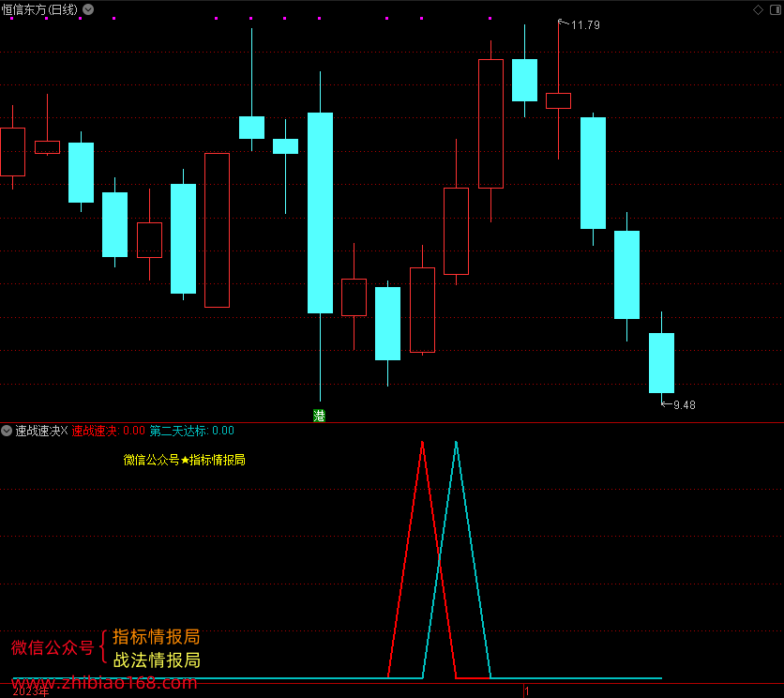Image resolution: width=784 pixels, height=698 pixels.
Task: Click the cyan signal peak in indicator panel
Action: (456, 444)
